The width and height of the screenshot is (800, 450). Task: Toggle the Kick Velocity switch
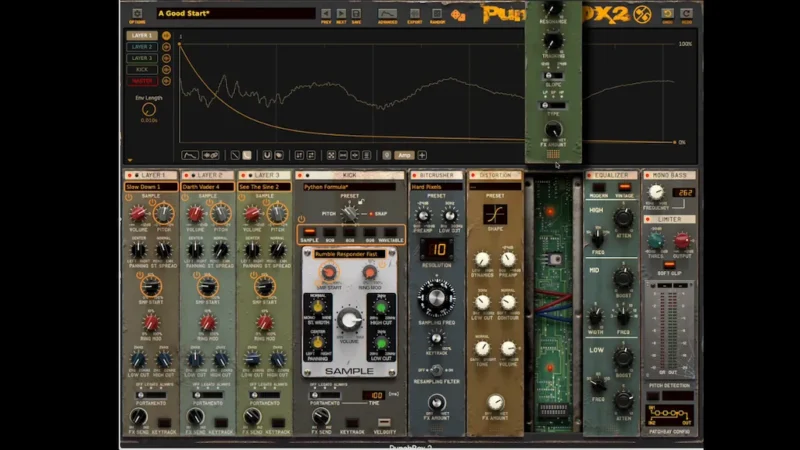(x=384, y=422)
